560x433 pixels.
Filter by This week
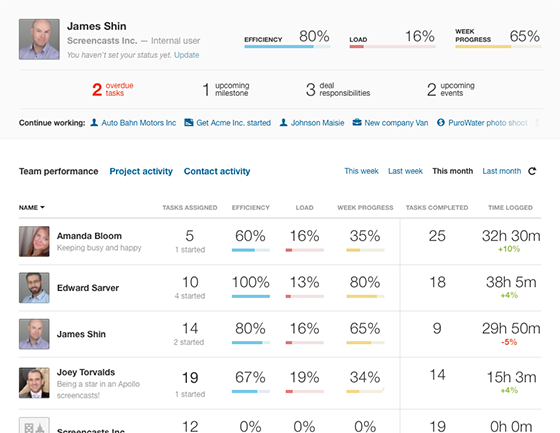[x=361, y=171]
